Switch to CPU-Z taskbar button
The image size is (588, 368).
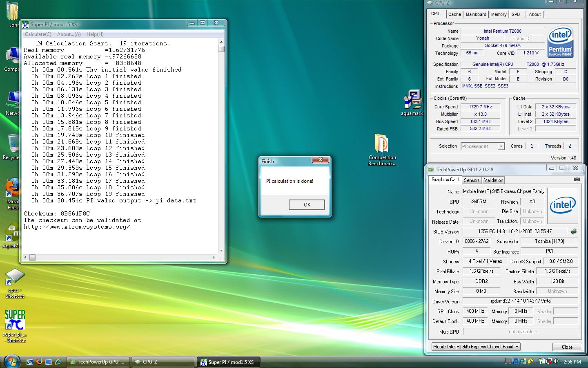[x=163, y=362]
